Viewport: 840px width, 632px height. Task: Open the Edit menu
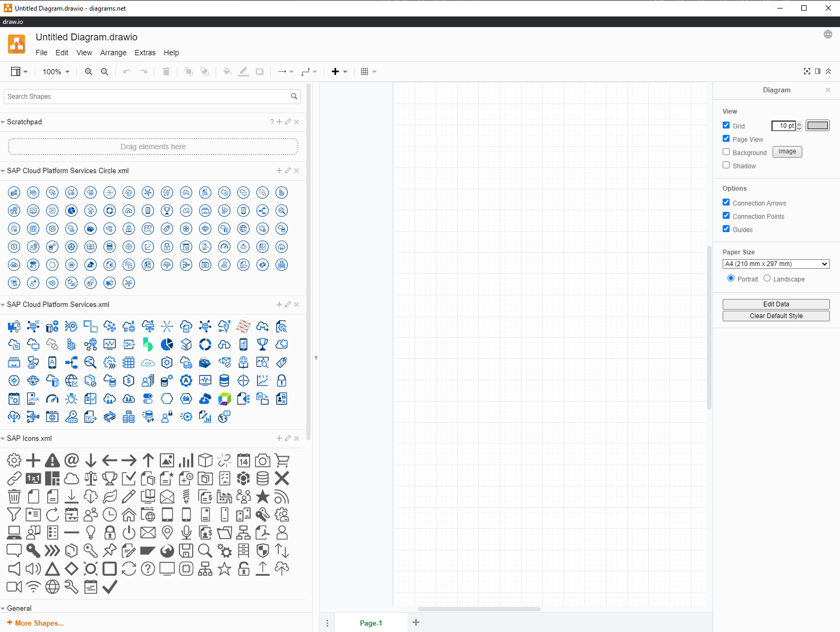pos(62,53)
